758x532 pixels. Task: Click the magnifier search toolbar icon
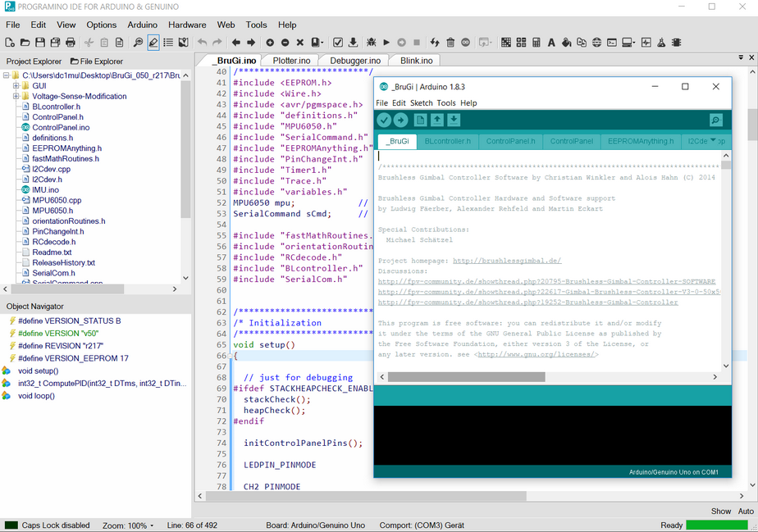click(x=138, y=43)
